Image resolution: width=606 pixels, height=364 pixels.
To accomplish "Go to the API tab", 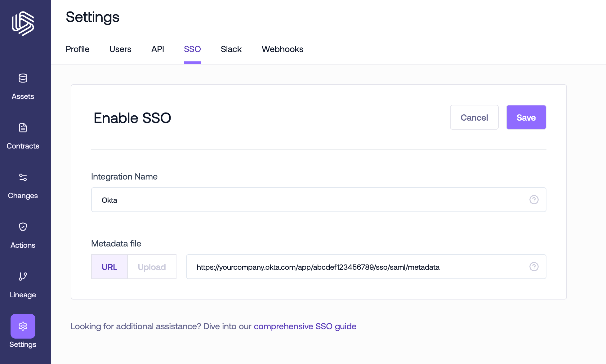I will pos(158,49).
